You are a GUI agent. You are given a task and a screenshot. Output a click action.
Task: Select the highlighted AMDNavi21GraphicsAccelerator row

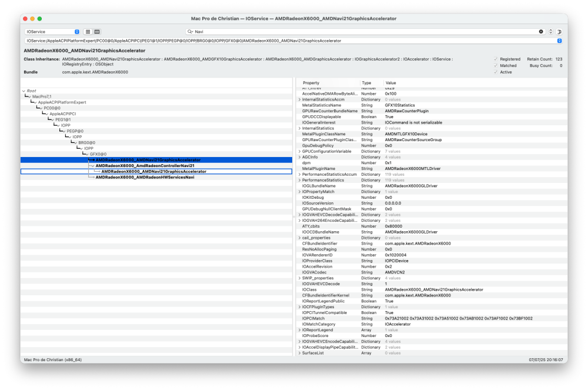pyautogui.click(x=156, y=160)
